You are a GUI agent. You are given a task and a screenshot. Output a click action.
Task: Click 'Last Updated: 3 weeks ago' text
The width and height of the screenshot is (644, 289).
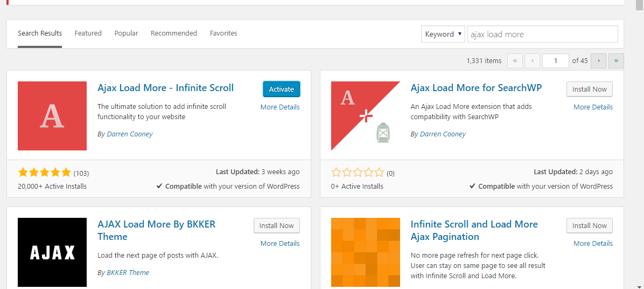[x=257, y=172]
